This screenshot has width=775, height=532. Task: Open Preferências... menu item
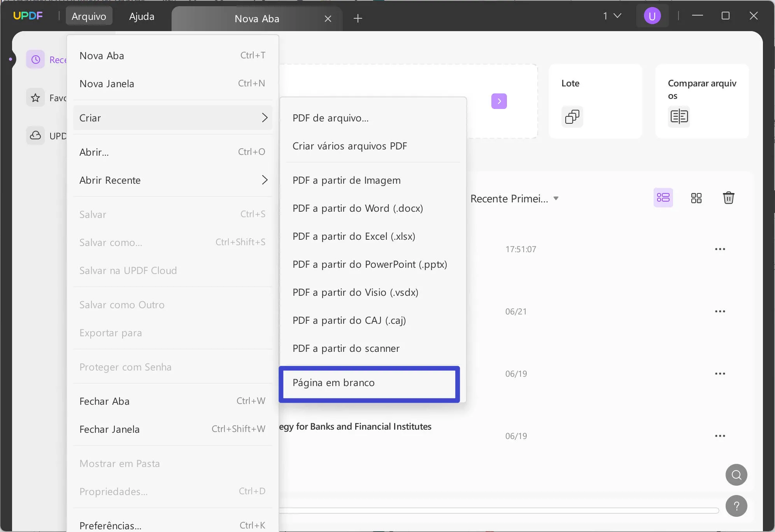tap(173, 525)
